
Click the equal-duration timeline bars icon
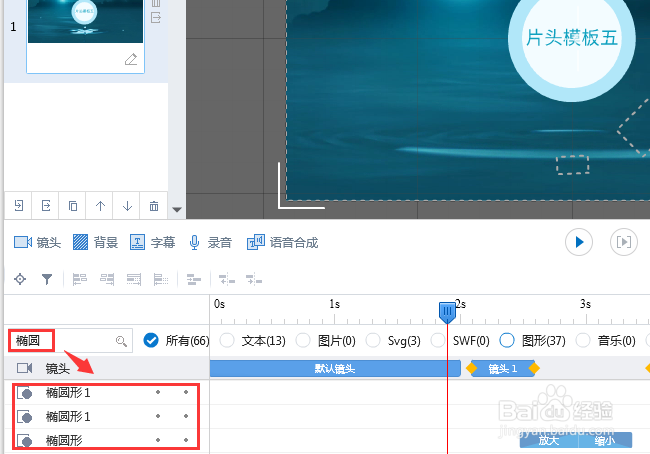click(134, 279)
